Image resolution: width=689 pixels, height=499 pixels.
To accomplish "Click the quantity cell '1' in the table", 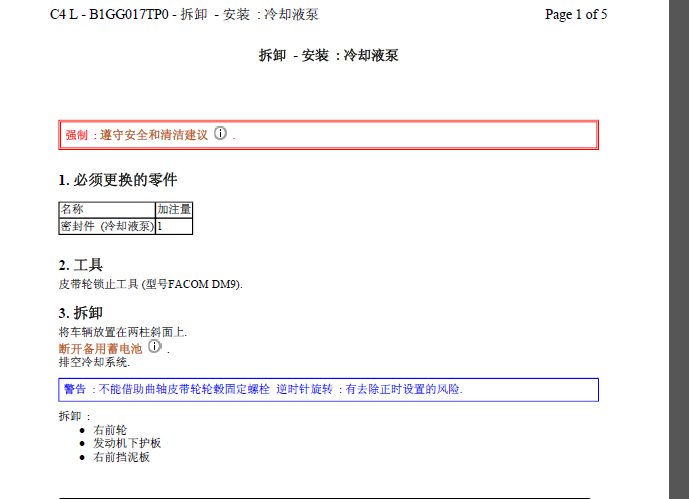I will [x=174, y=226].
